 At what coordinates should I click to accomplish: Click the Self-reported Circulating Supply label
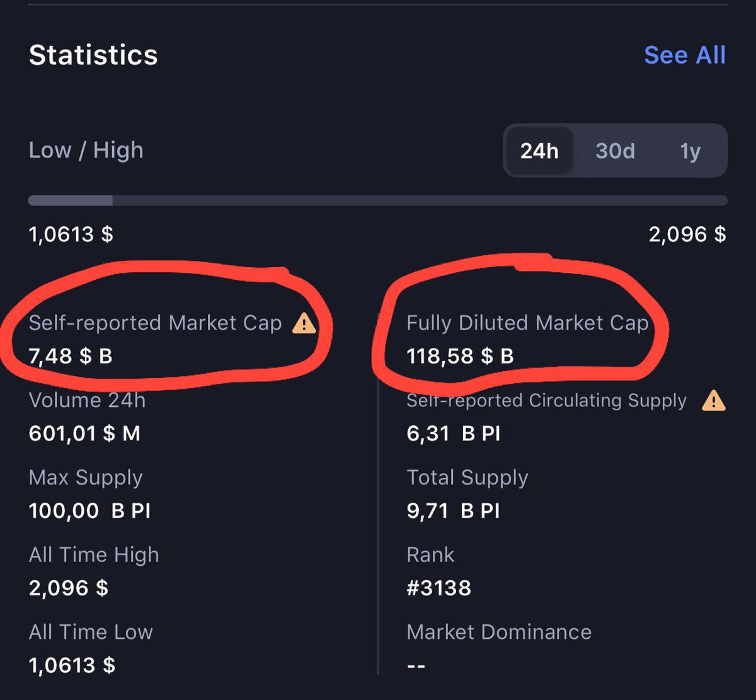pyautogui.click(x=546, y=401)
